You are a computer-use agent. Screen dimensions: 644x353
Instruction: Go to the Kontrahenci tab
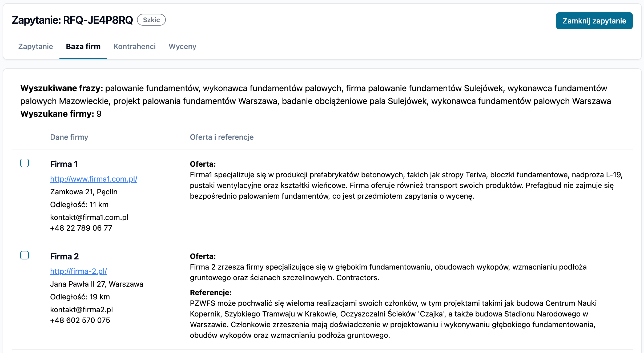[135, 46]
